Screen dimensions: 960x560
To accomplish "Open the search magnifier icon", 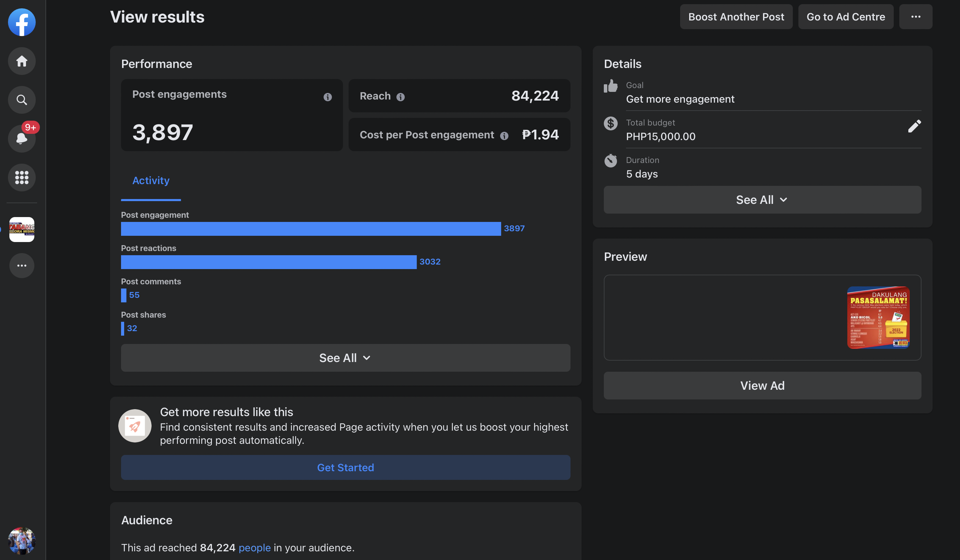I will (x=22, y=100).
